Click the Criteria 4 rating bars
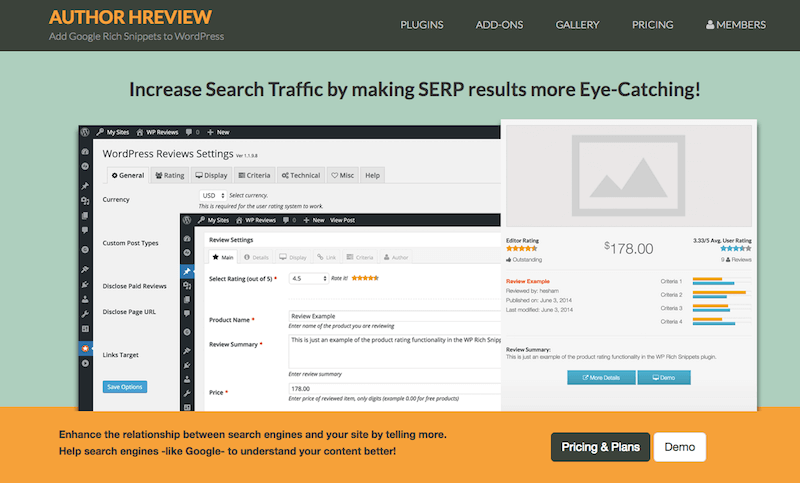Screen dimensions: 800x483 721,321
